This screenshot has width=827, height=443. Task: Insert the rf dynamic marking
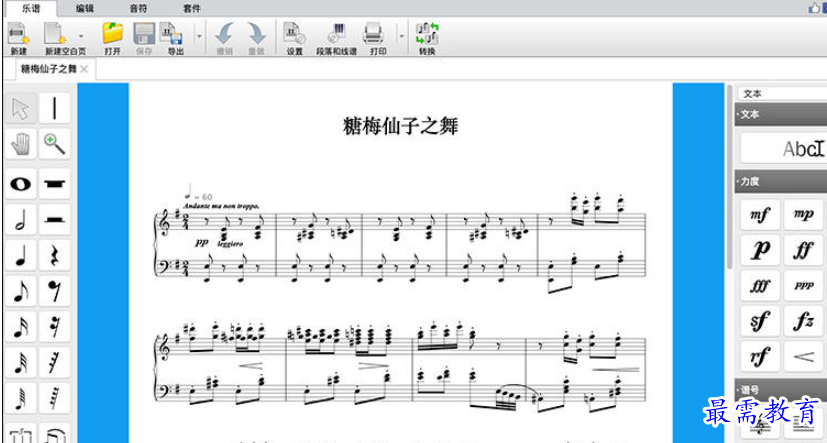(x=760, y=357)
